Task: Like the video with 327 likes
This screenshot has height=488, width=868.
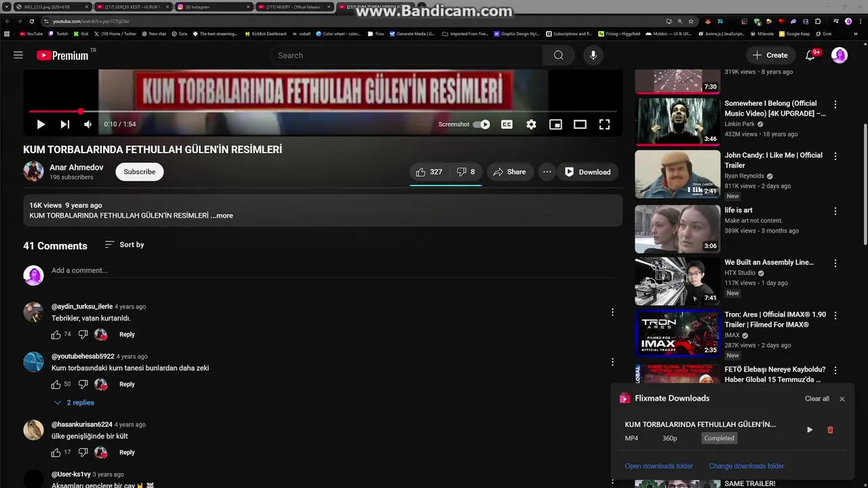Action: 429,172
